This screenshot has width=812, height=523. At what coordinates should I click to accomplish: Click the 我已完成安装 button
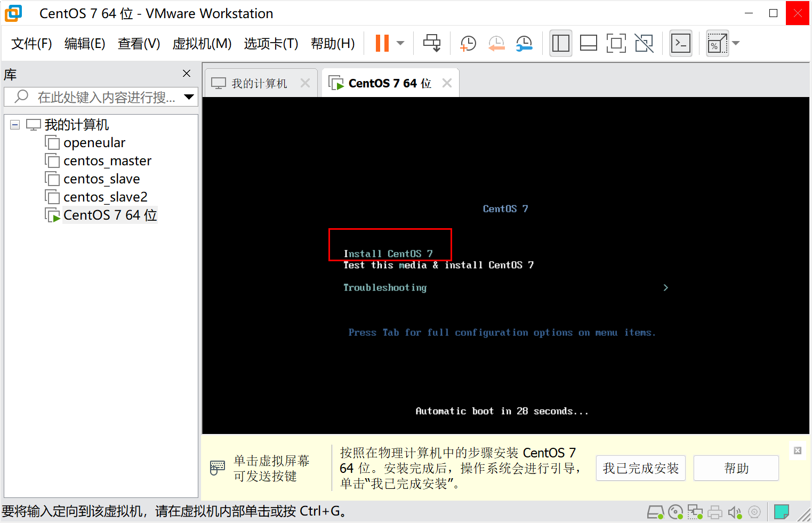point(641,468)
